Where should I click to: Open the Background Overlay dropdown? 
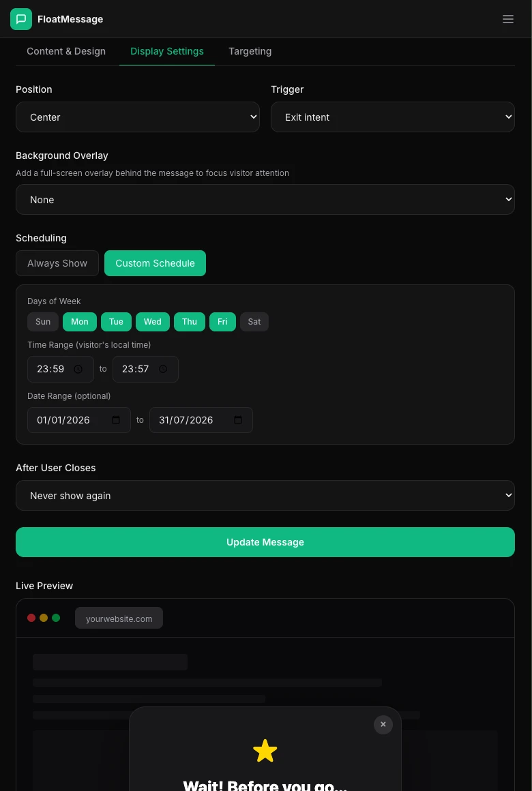[265, 199]
